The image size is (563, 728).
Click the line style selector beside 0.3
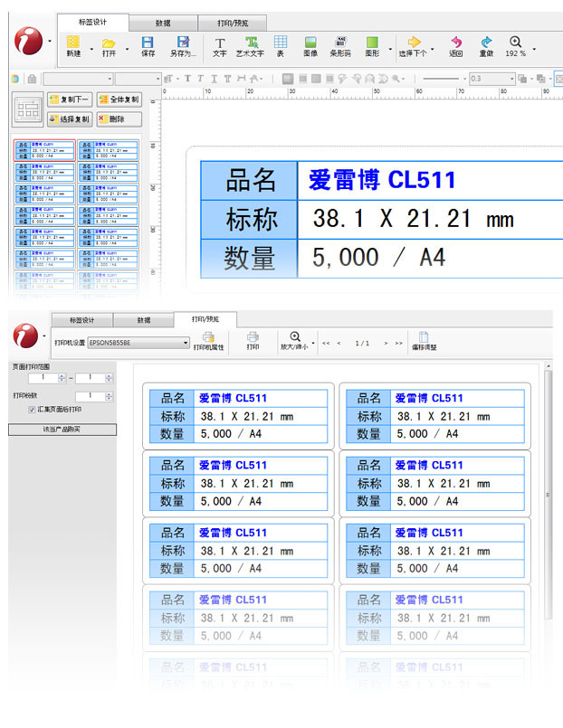(x=444, y=79)
